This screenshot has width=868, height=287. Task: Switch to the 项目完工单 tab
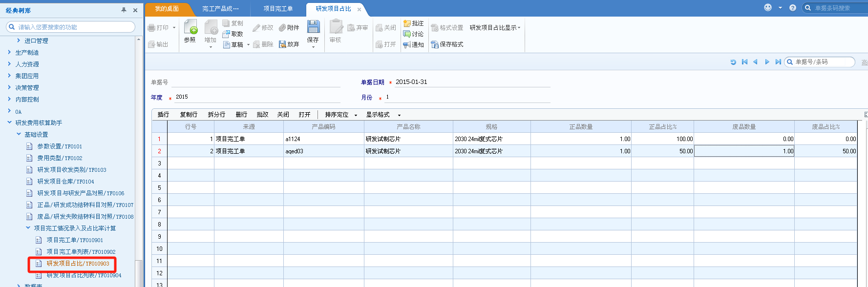coord(278,9)
